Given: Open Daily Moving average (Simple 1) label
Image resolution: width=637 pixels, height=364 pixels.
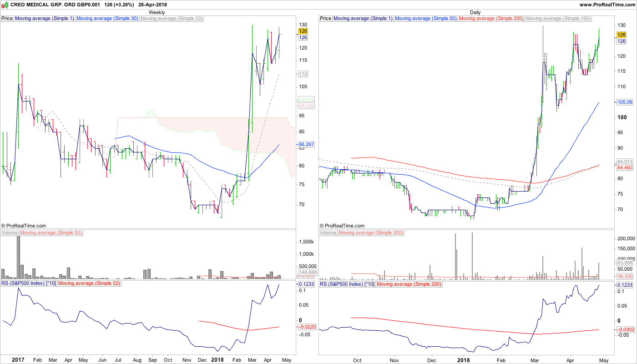Looking at the screenshot, I should [363, 19].
